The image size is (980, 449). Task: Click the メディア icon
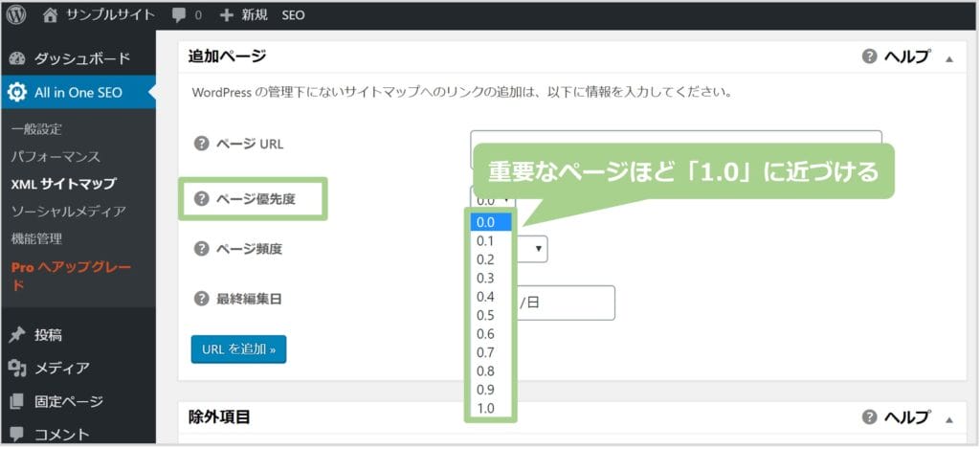(x=17, y=368)
